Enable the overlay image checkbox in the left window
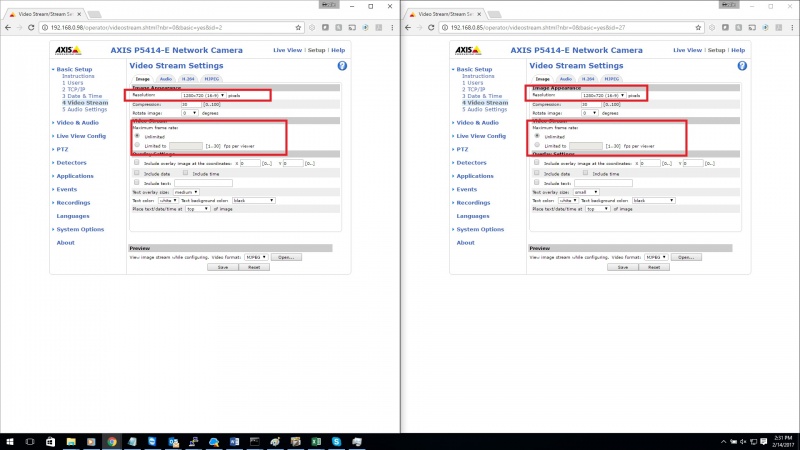The height and width of the screenshot is (450, 800). click(137, 163)
